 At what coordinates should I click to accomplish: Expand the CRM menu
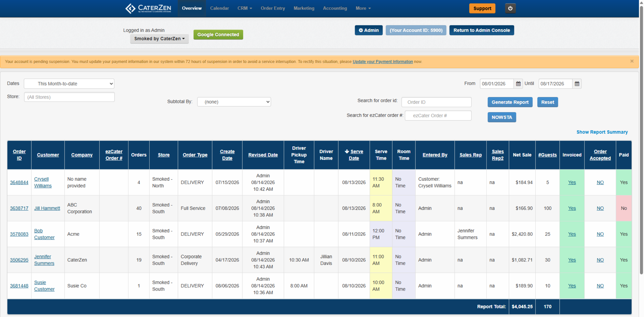click(x=245, y=8)
